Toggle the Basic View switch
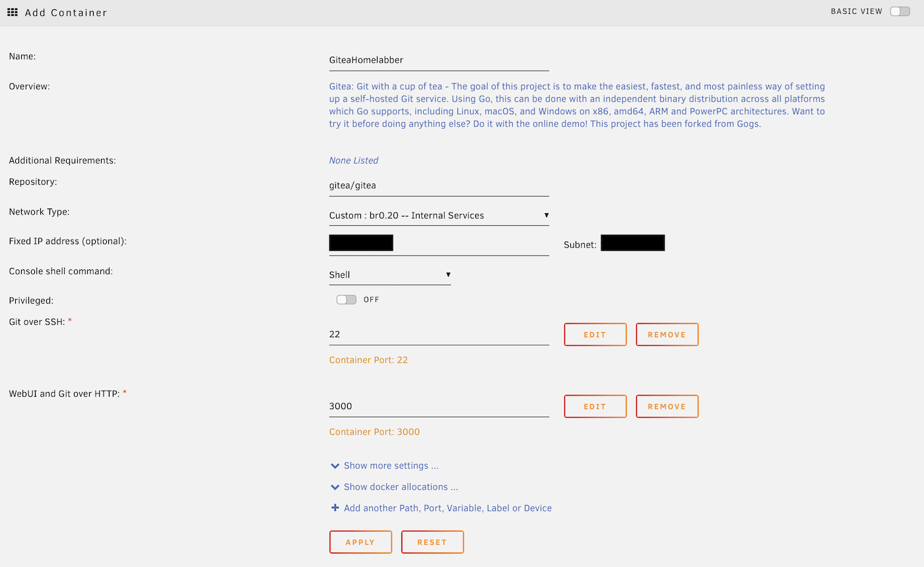This screenshot has width=924, height=567. pyautogui.click(x=900, y=11)
